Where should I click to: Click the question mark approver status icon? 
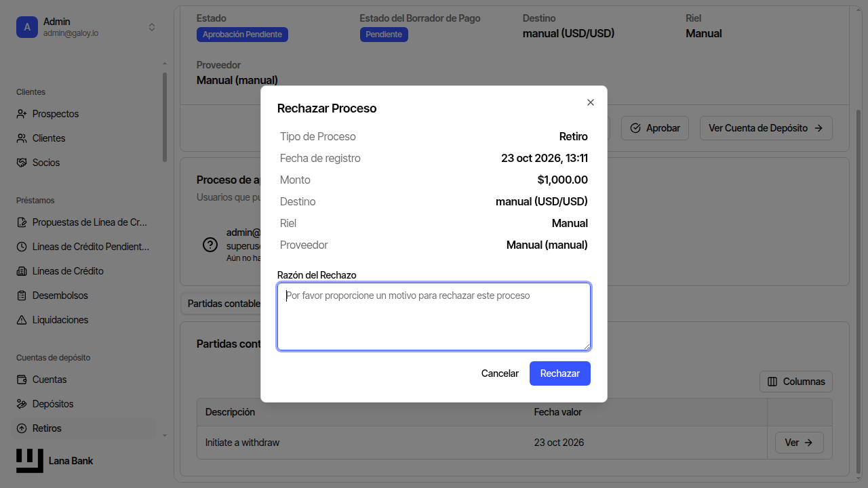pos(210,245)
